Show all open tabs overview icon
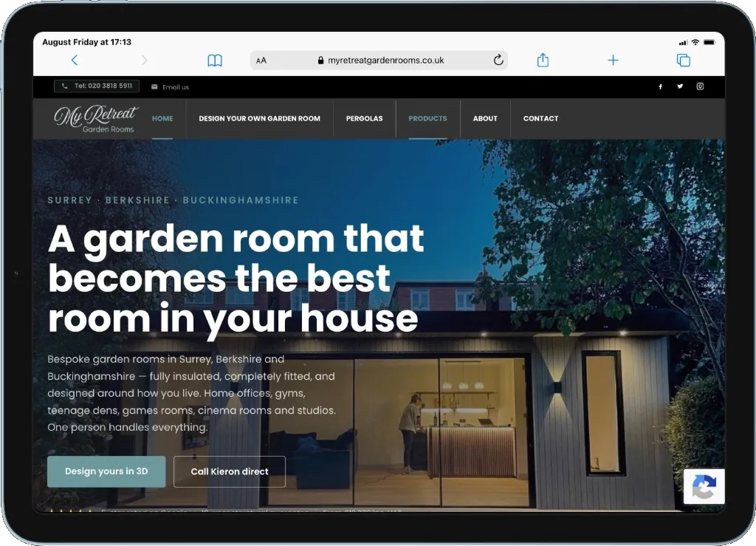756x546 pixels. [683, 61]
